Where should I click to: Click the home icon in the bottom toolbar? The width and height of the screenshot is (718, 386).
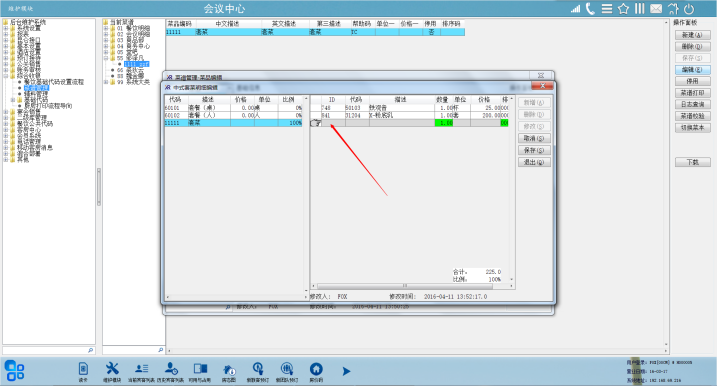[316, 369]
